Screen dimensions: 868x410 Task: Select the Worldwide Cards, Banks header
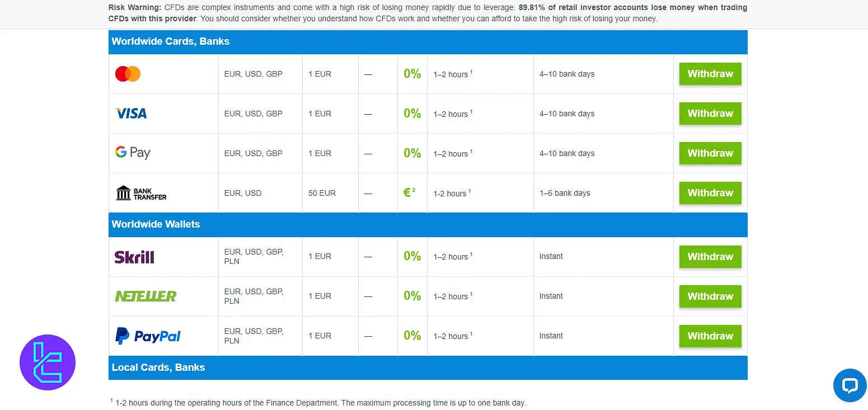(x=171, y=41)
